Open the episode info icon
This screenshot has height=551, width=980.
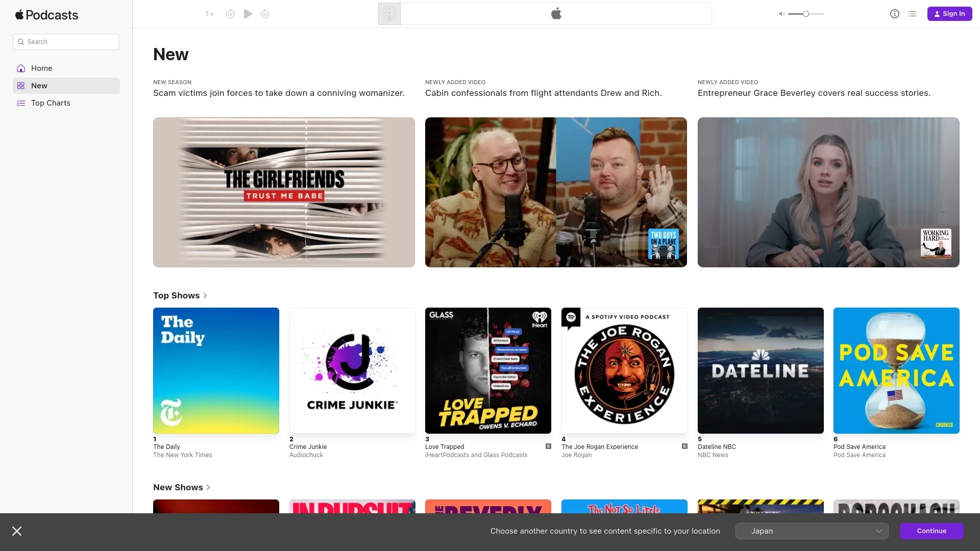(895, 14)
